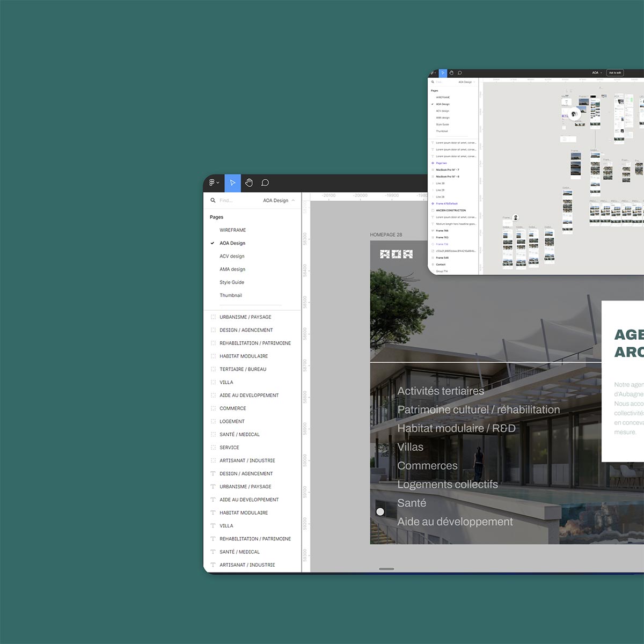
Task: Open Thumbnail page in large window
Action: click(x=231, y=295)
